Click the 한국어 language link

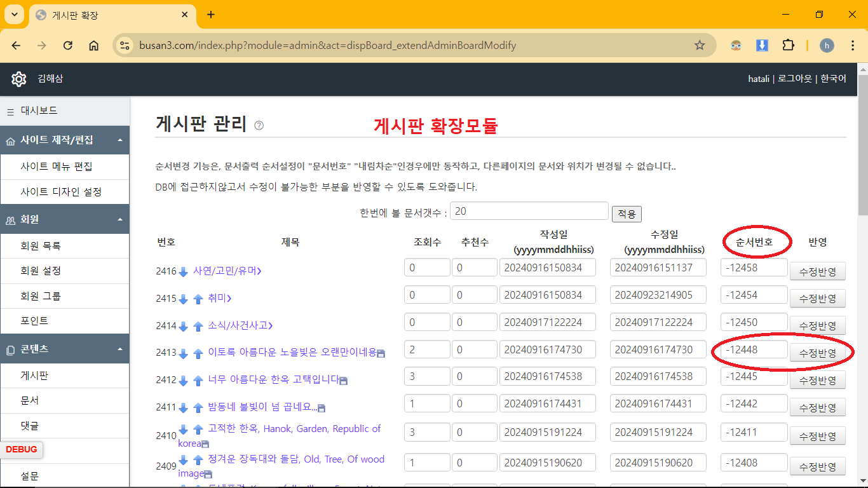[833, 79]
